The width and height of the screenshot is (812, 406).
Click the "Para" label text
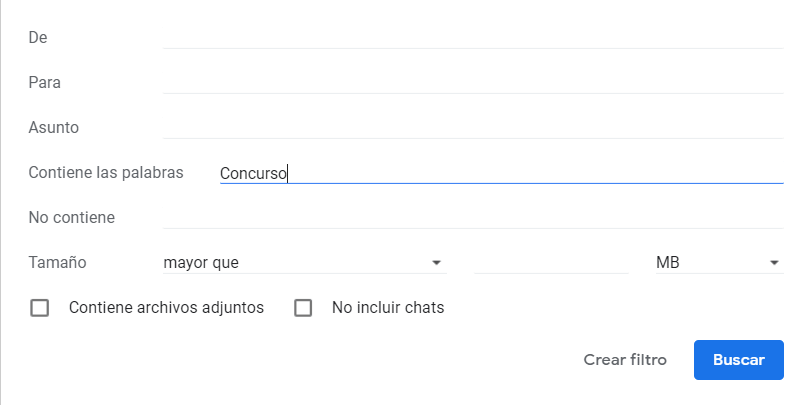pos(45,82)
